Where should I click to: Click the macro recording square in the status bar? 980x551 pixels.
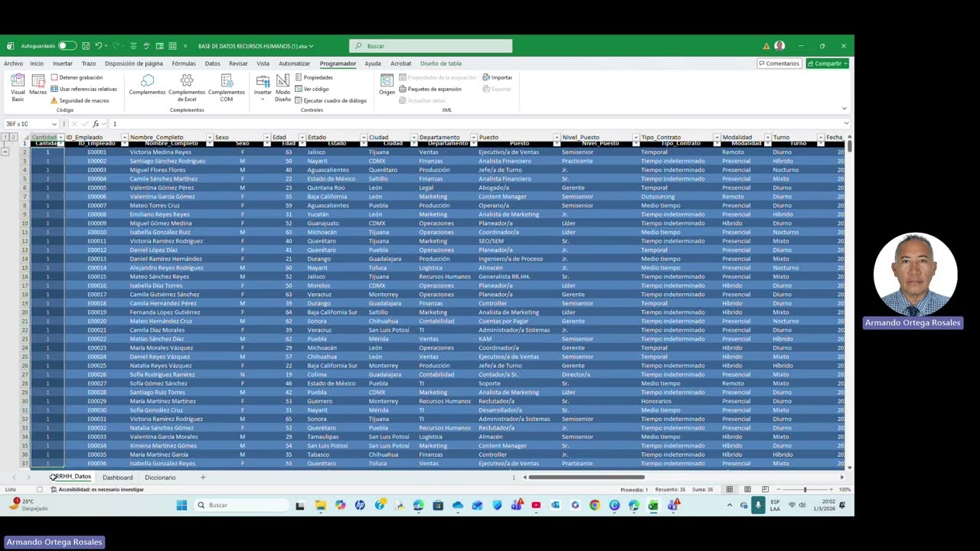click(40, 490)
